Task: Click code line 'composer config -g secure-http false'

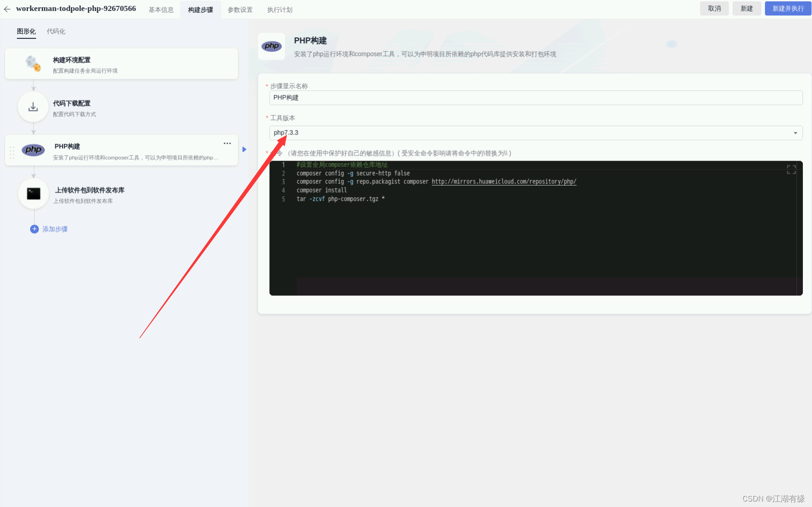Action: pos(353,173)
